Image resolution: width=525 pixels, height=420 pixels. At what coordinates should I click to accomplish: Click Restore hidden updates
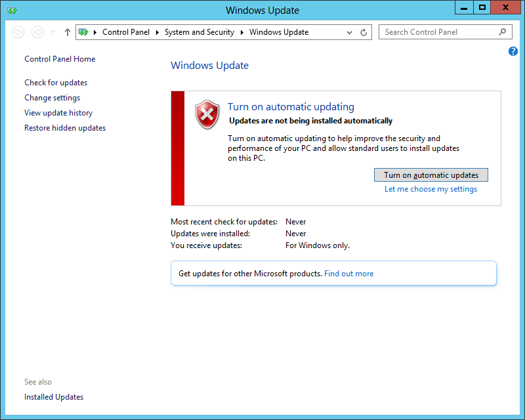(65, 128)
